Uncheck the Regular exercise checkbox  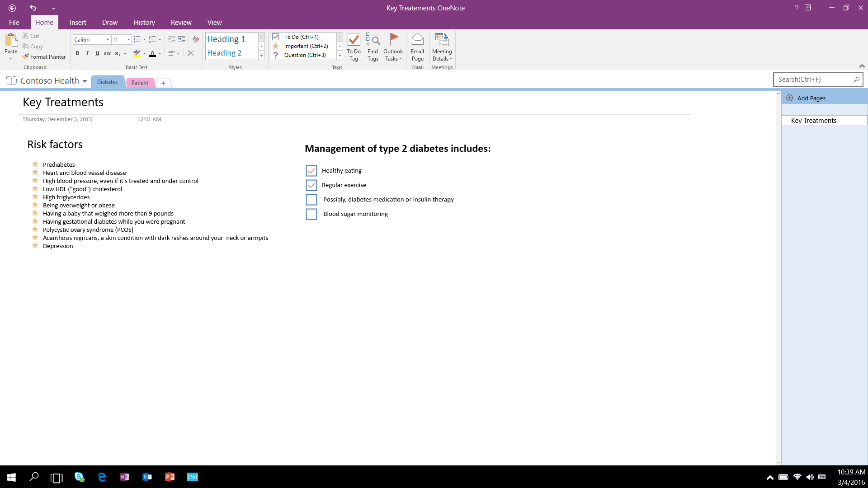tap(311, 185)
